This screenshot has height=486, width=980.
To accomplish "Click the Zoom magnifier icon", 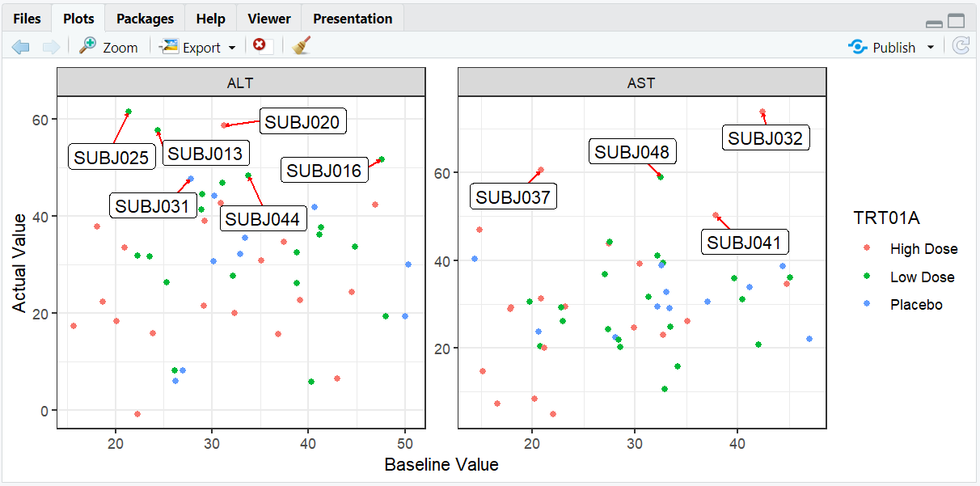I will 88,47.
